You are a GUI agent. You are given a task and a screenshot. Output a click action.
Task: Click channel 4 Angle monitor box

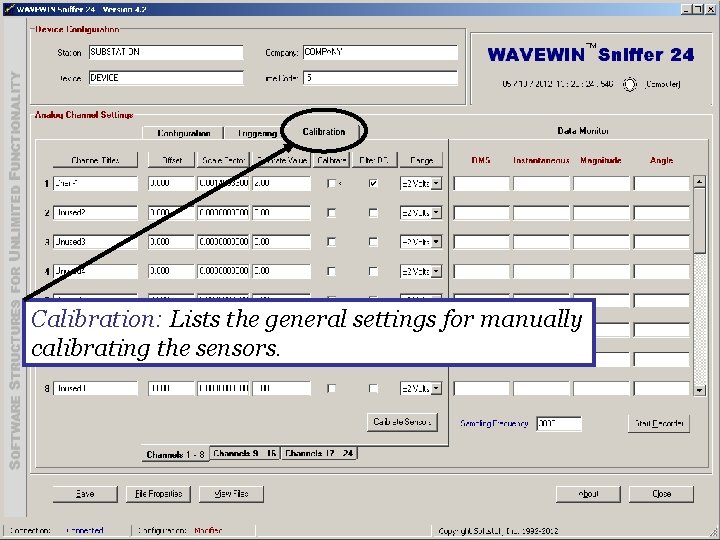coord(662,271)
